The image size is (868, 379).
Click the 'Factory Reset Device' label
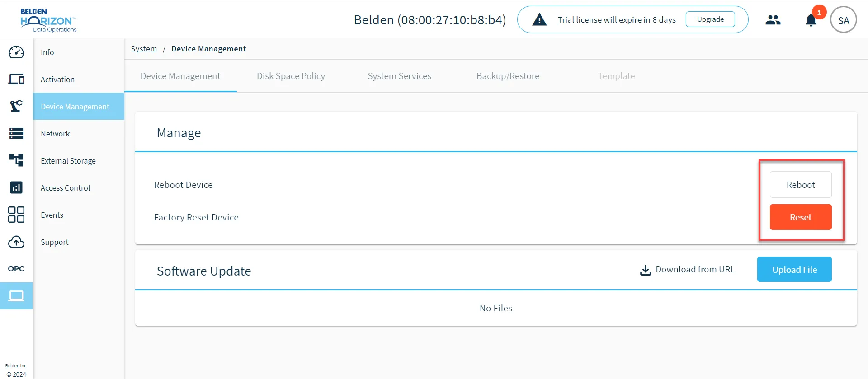pyautogui.click(x=196, y=217)
